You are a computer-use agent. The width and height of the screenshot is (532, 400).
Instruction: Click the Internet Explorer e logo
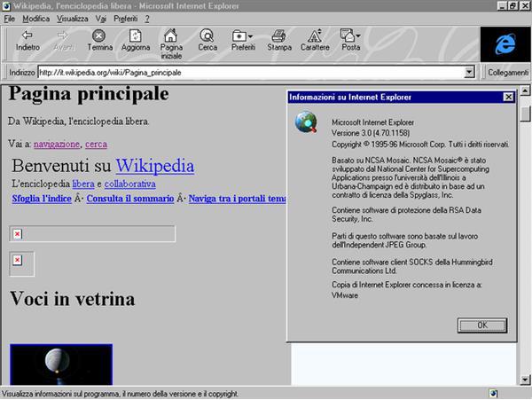coord(505,44)
